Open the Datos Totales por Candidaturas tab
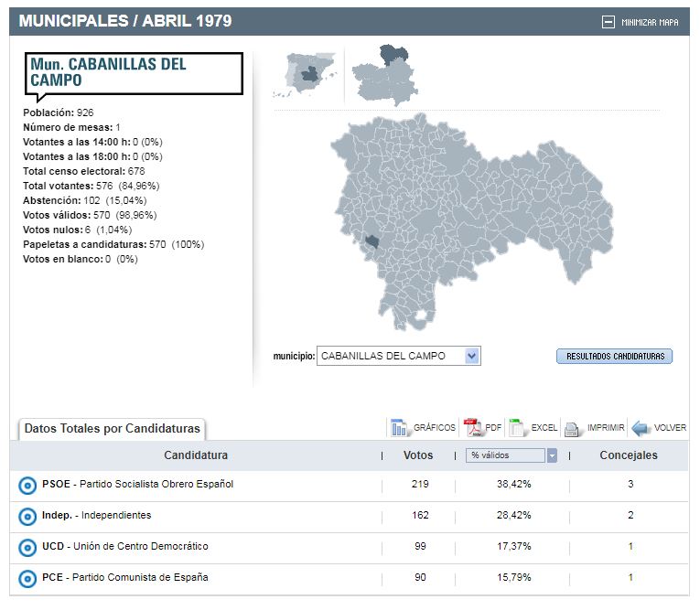Image resolution: width=700 pixels, height=610 pixels. click(x=112, y=428)
